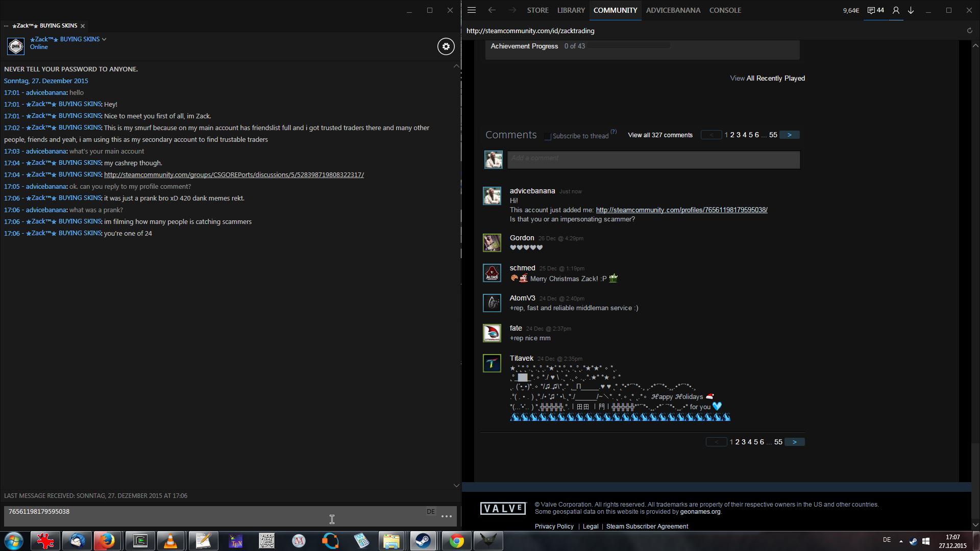Image resolution: width=980 pixels, height=551 pixels.
Task: Reload the community page
Action: point(969,31)
